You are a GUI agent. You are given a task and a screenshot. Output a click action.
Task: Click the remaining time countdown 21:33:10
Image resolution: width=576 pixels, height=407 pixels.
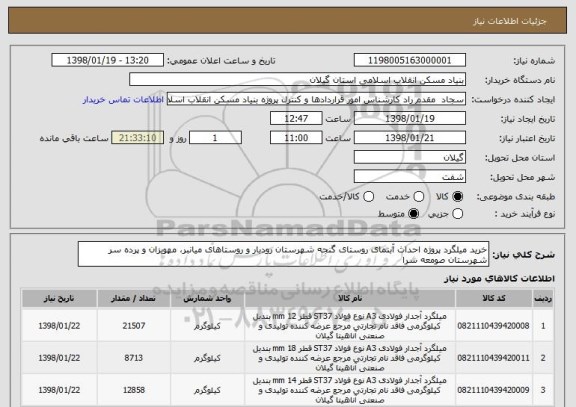[138, 138]
